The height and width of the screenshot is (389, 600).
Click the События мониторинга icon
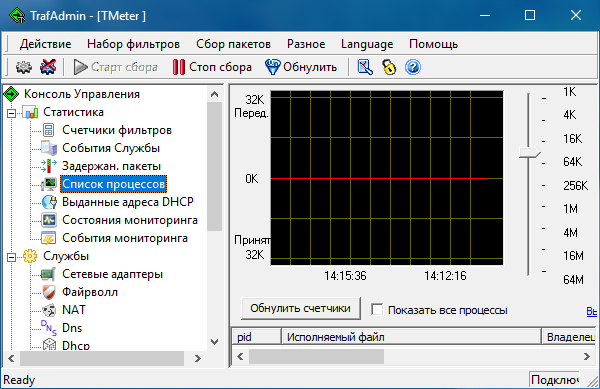coord(49,238)
